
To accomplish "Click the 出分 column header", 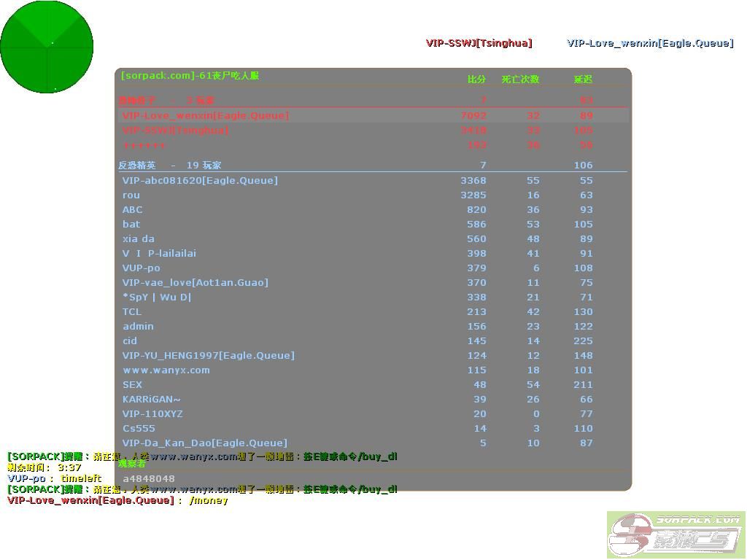I will [476, 79].
